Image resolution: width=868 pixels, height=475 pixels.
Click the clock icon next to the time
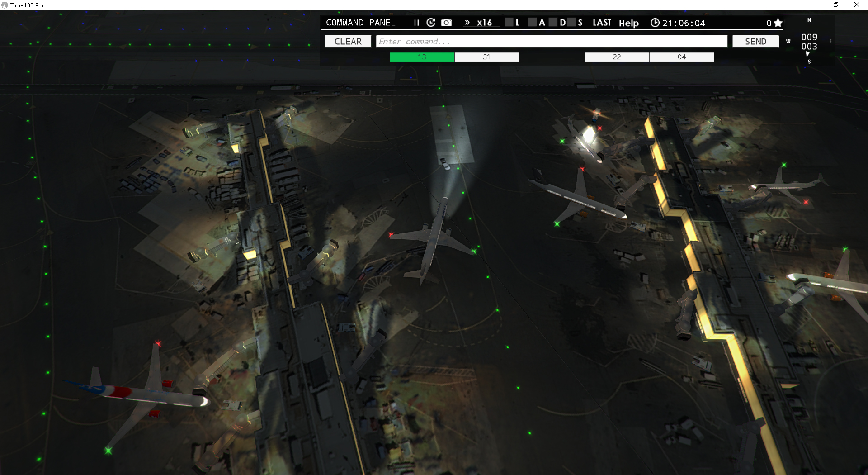click(x=655, y=23)
